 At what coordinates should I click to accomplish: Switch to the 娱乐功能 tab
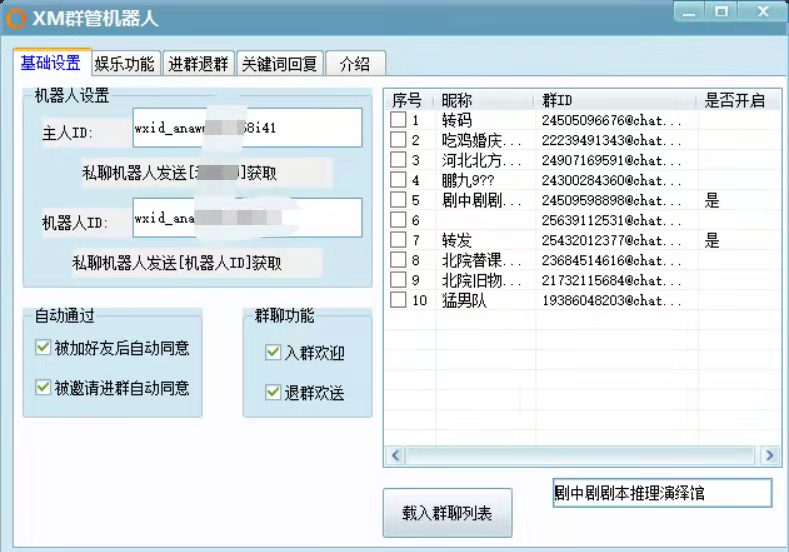point(126,64)
